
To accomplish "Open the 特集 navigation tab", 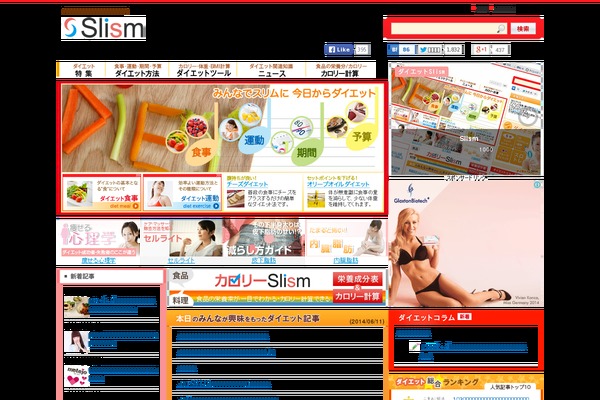I will 82,70.
